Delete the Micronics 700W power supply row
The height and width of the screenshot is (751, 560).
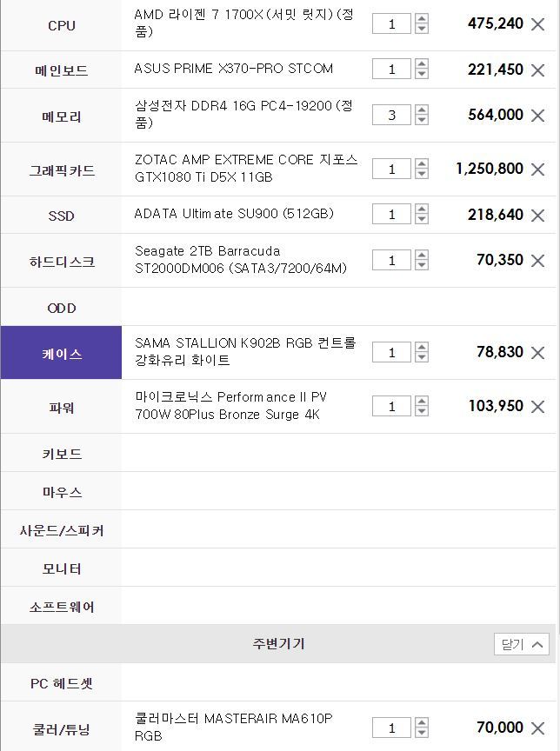pyautogui.click(x=537, y=407)
